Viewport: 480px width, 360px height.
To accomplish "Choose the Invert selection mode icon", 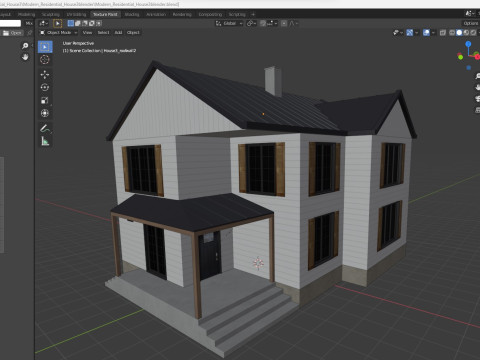I will (x=92, y=23).
